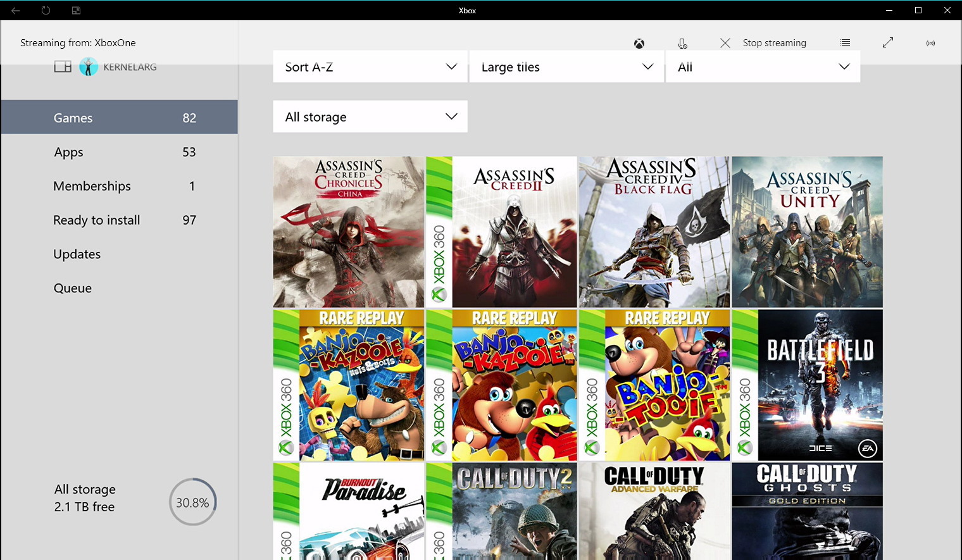962x560 pixels.
Task: Click the 53 apps count
Action: click(x=189, y=152)
